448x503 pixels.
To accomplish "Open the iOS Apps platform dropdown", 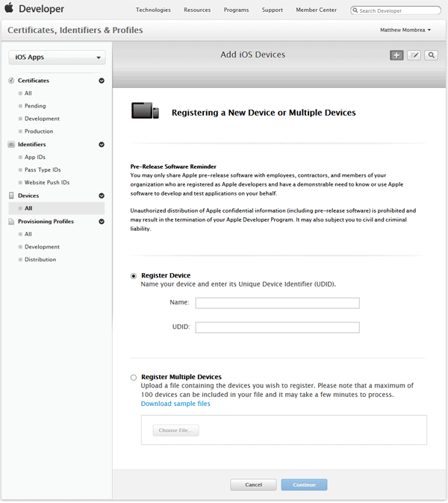I will (x=57, y=57).
